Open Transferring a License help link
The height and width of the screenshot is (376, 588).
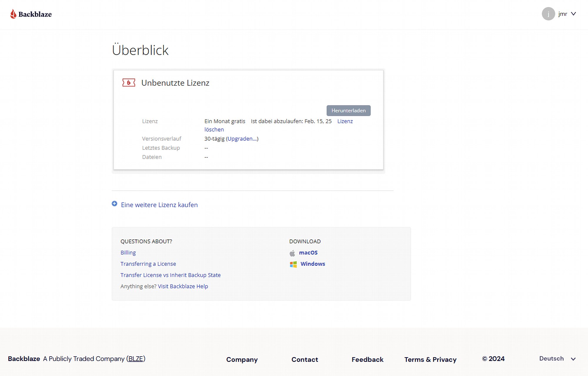pyautogui.click(x=148, y=264)
